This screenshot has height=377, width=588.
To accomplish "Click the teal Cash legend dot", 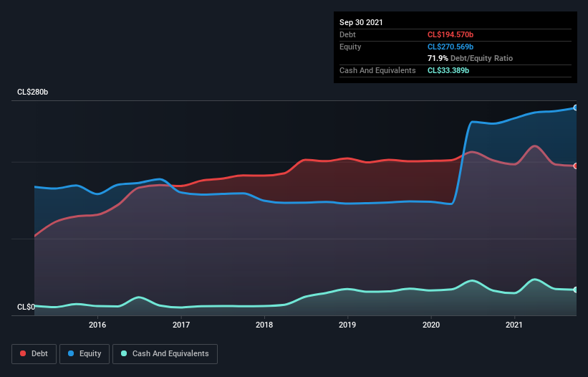I will 124,354.
